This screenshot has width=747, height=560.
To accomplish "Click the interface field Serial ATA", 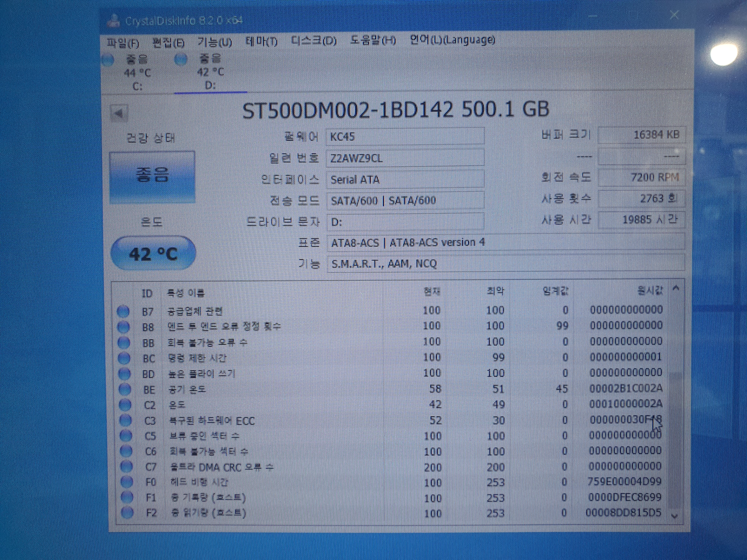I will pos(405,179).
